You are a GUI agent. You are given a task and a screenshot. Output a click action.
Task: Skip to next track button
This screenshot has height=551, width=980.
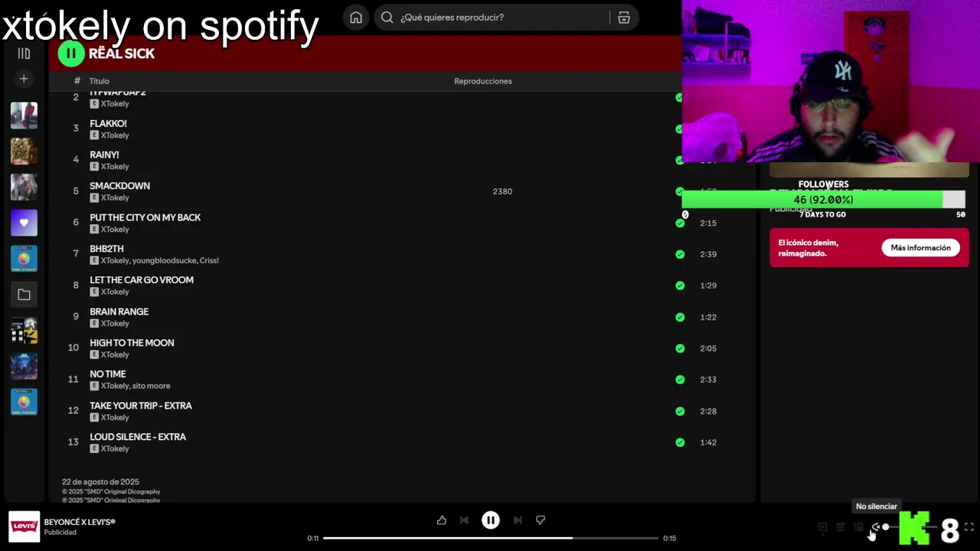click(518, 520)
